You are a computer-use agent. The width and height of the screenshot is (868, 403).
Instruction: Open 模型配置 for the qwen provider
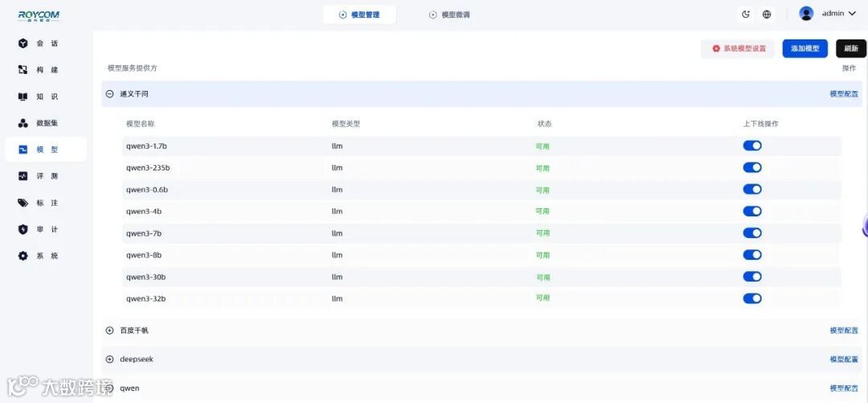(844, 388)
